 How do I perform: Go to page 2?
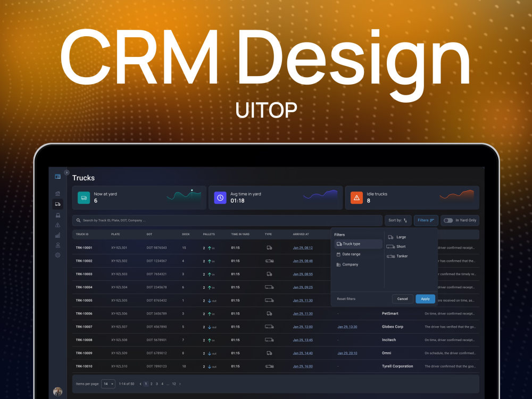coord(151,384)
